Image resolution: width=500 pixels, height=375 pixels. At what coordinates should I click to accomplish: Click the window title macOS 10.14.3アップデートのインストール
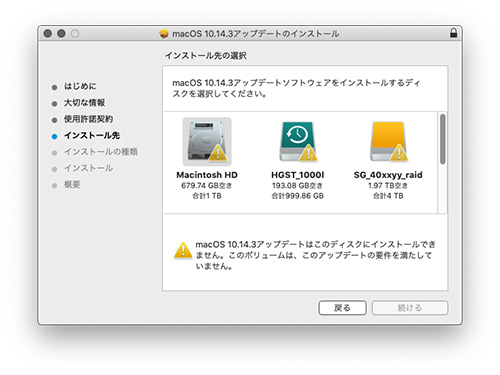coord(256,34)
